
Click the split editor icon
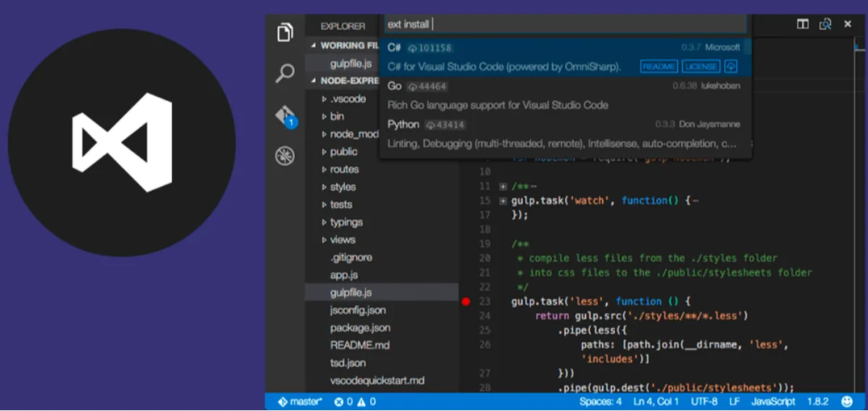tap(802, 24)
